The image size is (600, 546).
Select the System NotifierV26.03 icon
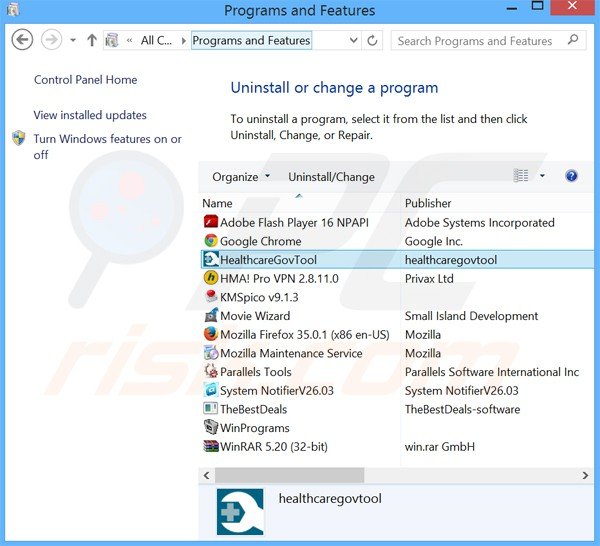pyautogui.click(x=211, y=390)
